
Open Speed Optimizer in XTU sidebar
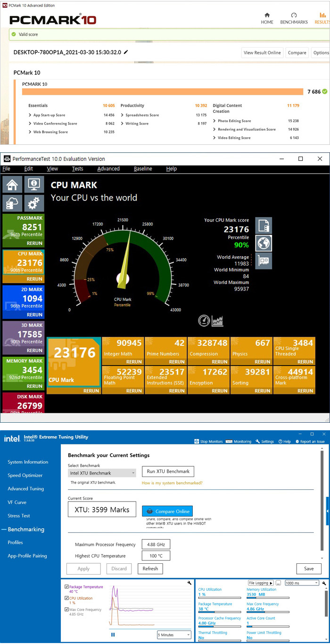pos(25,476)
